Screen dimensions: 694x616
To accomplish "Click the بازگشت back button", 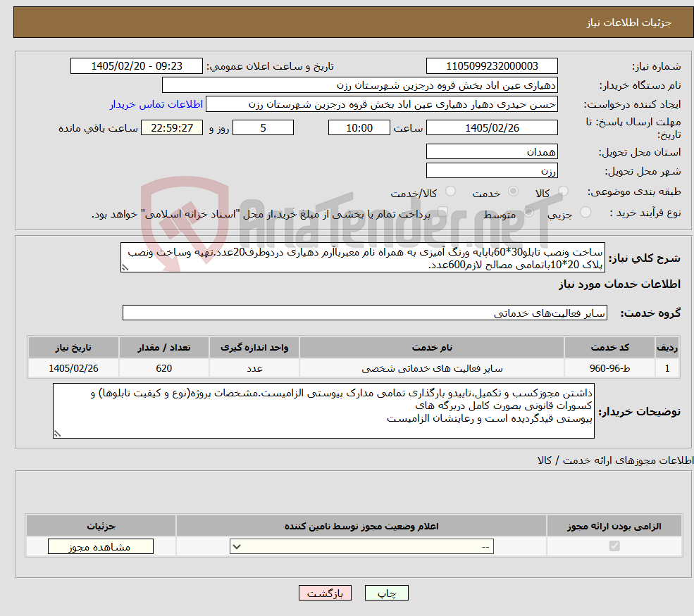I will tap(325, 593).
